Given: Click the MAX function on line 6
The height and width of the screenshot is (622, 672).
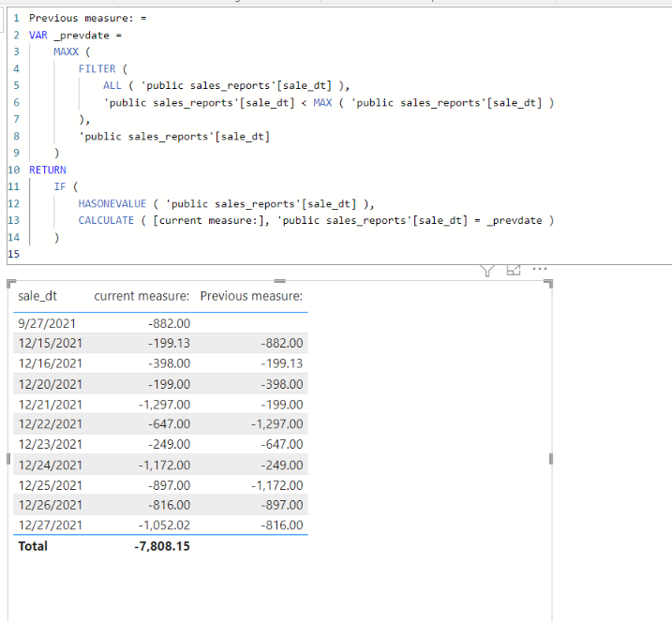Looking at the screenshot, I should pos(322,103).
